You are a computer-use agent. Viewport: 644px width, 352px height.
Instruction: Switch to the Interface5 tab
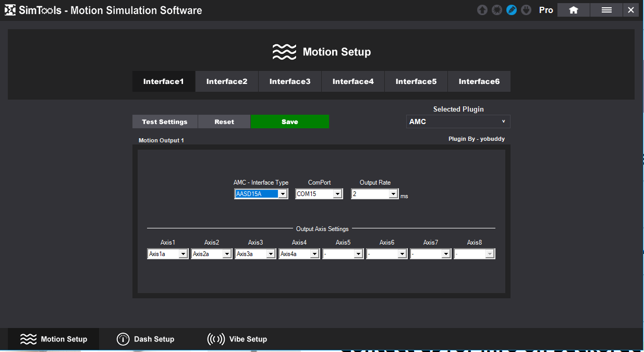(416, 81)
